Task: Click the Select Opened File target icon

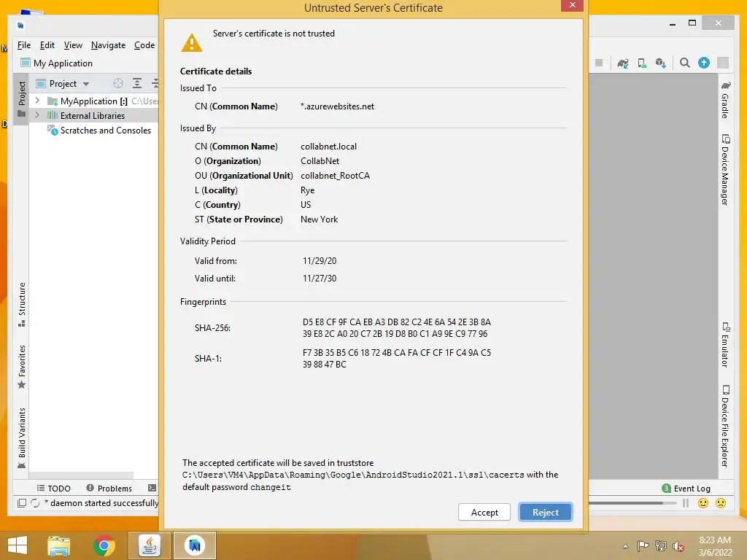Action: (x=118, y=83)
